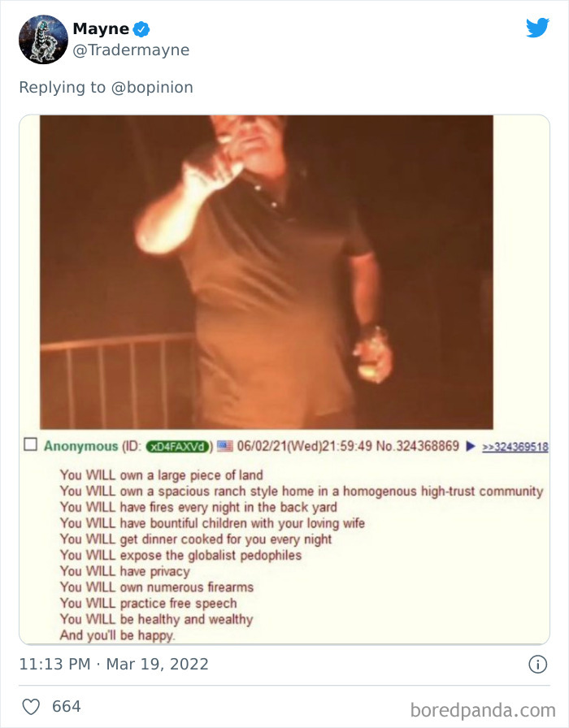Click the 664 likes count
This screenshot has height=728, width=569.
coord(67,706)
